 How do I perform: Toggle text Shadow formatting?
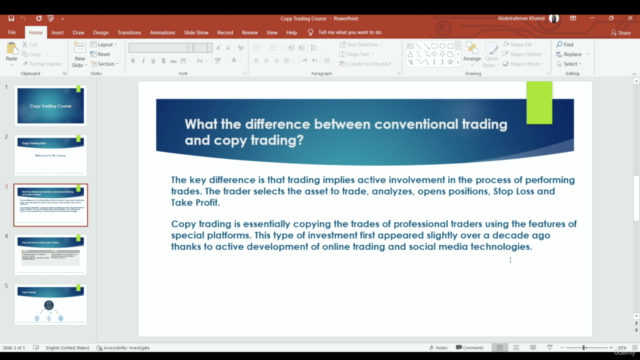point(163,61)
